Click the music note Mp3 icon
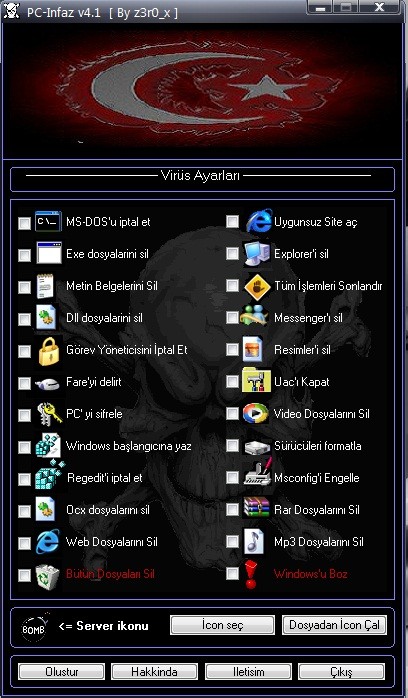Image resolution: width=408 pixels, height=698 pixels. (254, 541)
